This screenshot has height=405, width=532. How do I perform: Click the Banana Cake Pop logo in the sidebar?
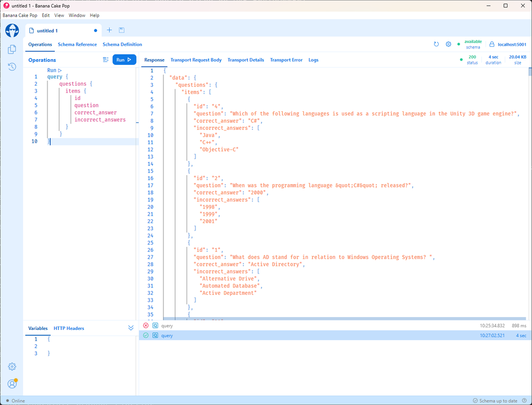(12, 30)
